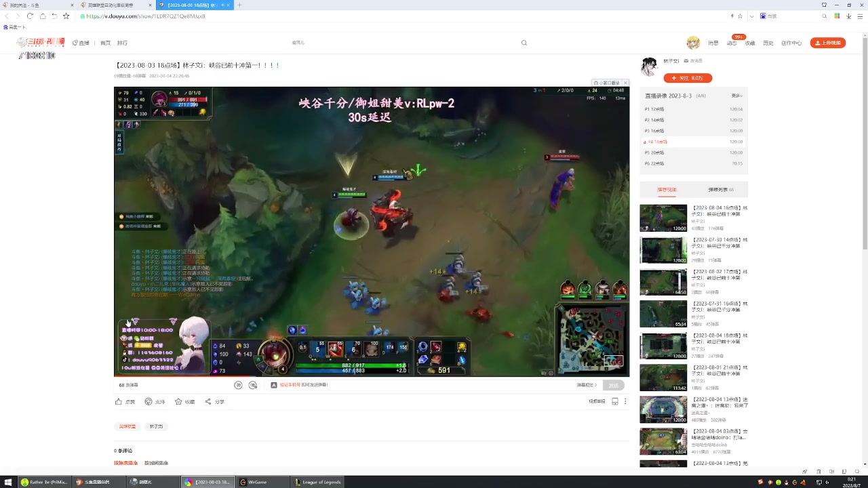This screenshot has height=488, width=868.
Task: Open the 弹幕规范 danmaku rules link
Action: (588, 385)
